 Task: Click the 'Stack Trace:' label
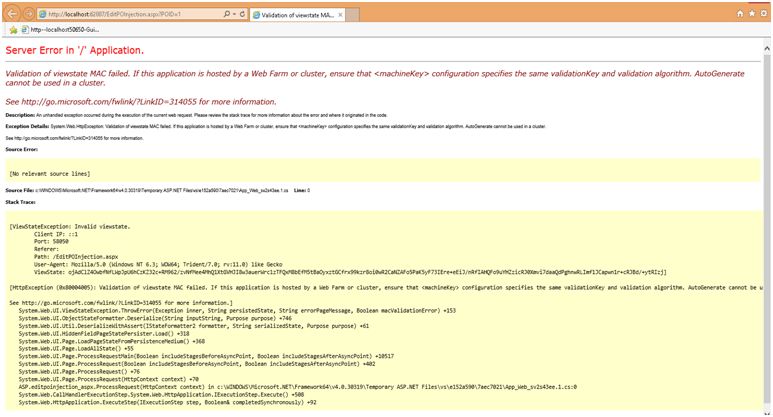(21, 202)
